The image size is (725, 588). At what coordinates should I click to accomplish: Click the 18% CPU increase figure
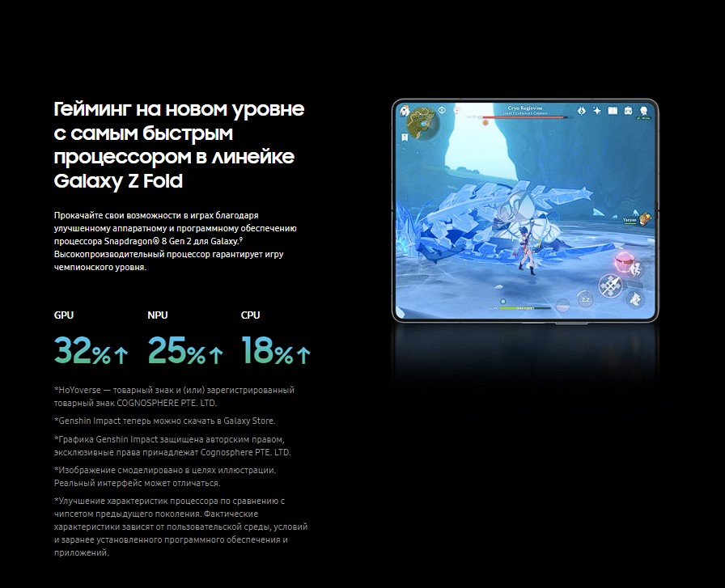click(276, 350)
